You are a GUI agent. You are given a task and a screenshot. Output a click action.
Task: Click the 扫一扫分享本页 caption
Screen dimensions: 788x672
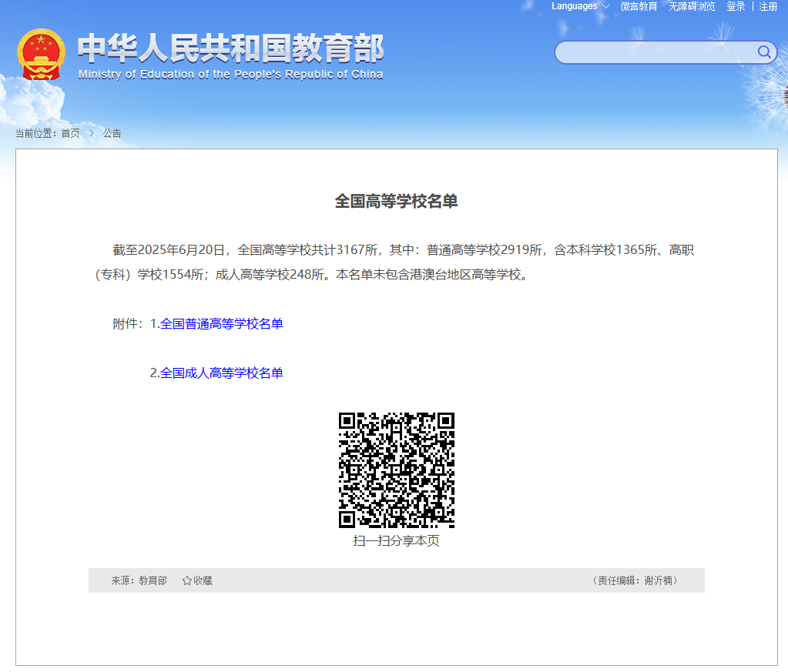point(396,540)
